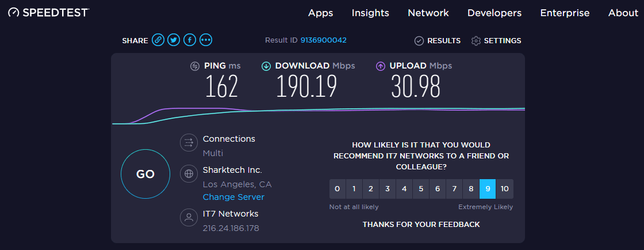
Task: Share result on Twitter
Action: click(x=174, y=40)
